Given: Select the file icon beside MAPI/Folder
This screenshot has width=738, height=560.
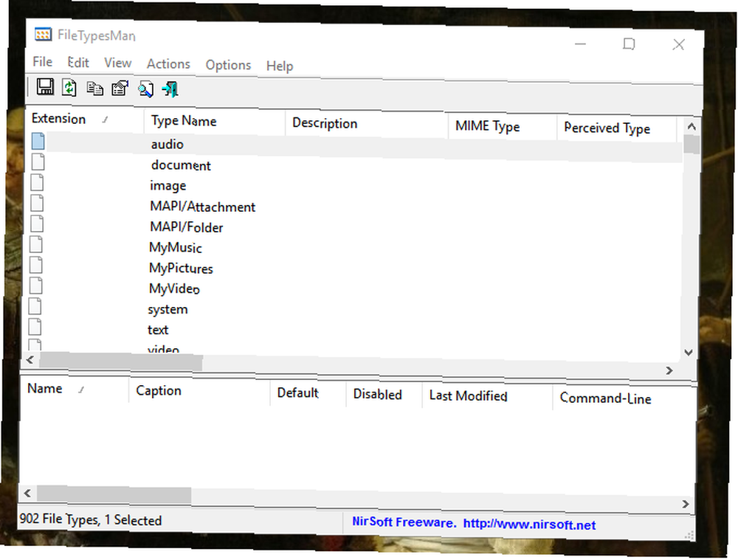Looking at the screenshot, I should (x=37, y=224).
